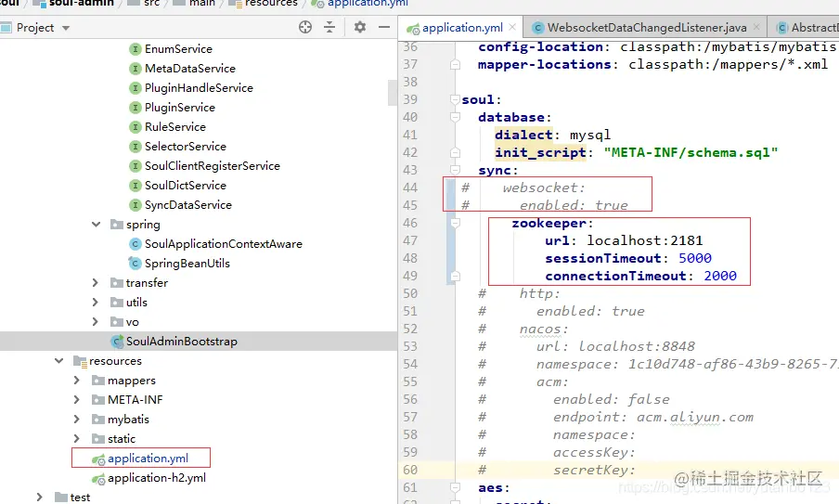
Task: Click the mapper-locations line
Action: (652, 65)
